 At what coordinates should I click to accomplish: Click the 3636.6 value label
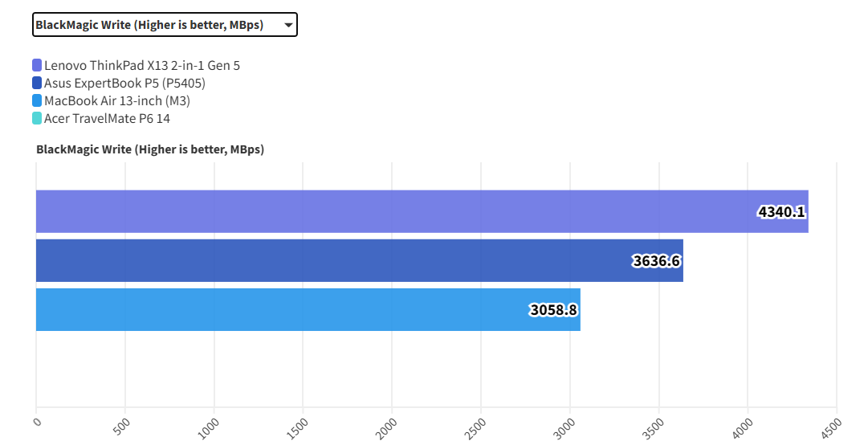click(657, 261)
